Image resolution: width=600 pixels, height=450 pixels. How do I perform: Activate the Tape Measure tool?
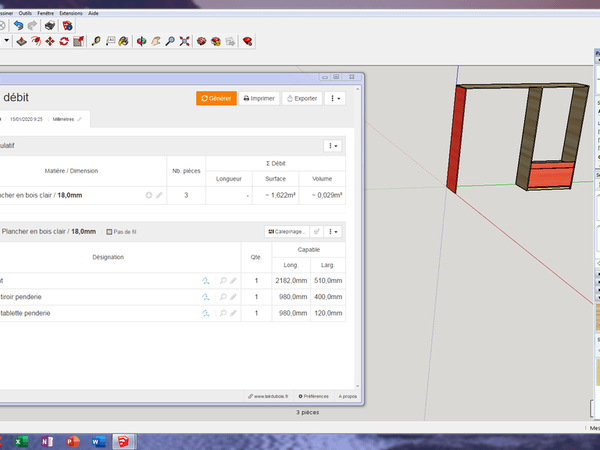[96, 41]
